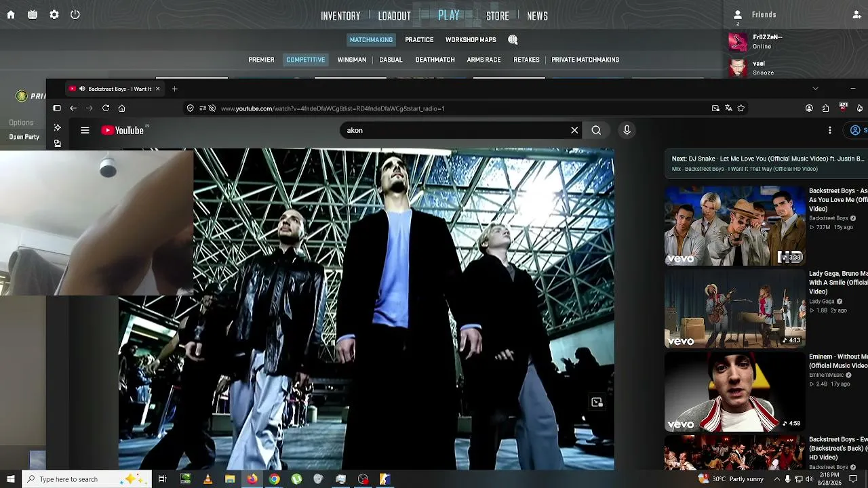Start YouTube voice search microphone
This screenshot has height=488, width=868.
tap(627, 130)
